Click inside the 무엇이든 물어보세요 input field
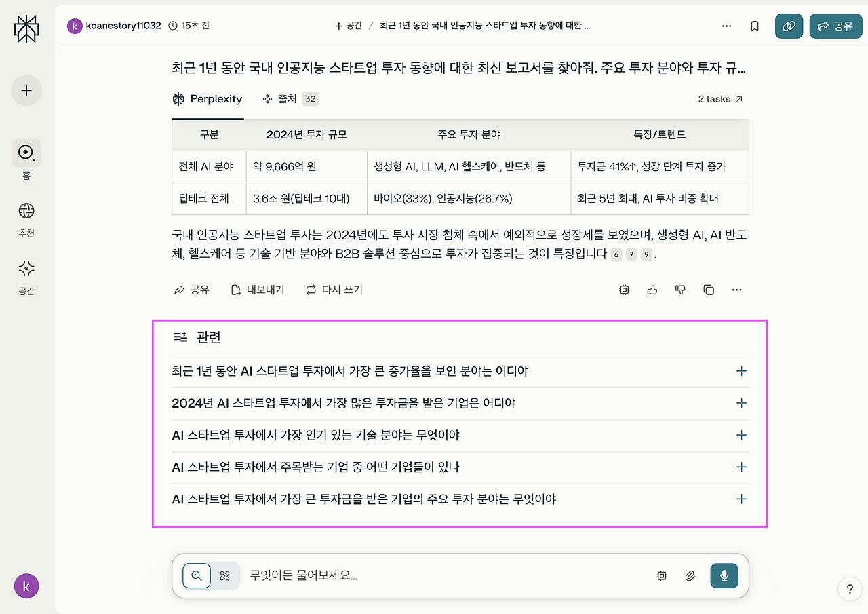 407,575
